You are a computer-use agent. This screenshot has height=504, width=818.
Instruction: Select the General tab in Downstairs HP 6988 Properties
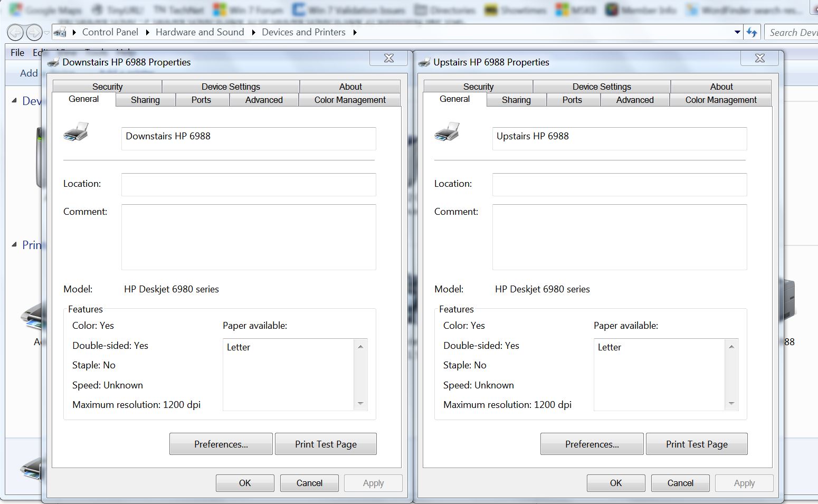tap(84, 99)
